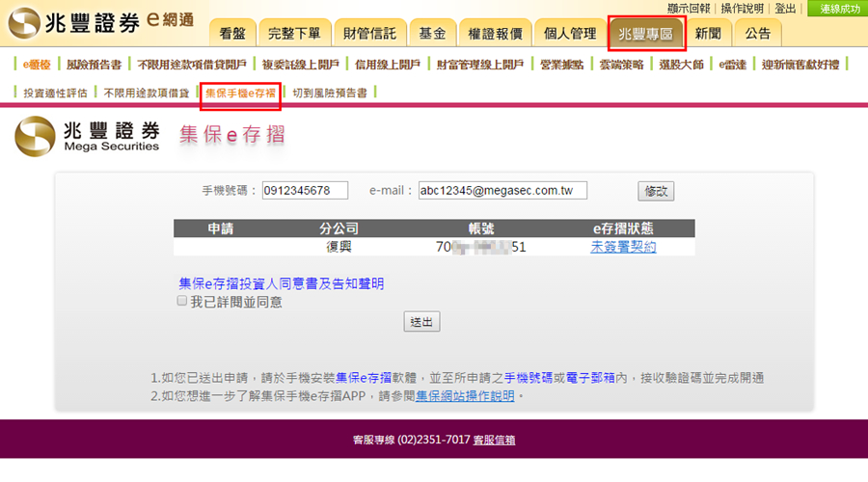
Task: Click the 申請 column header
Action: click(x=220, y=228)
